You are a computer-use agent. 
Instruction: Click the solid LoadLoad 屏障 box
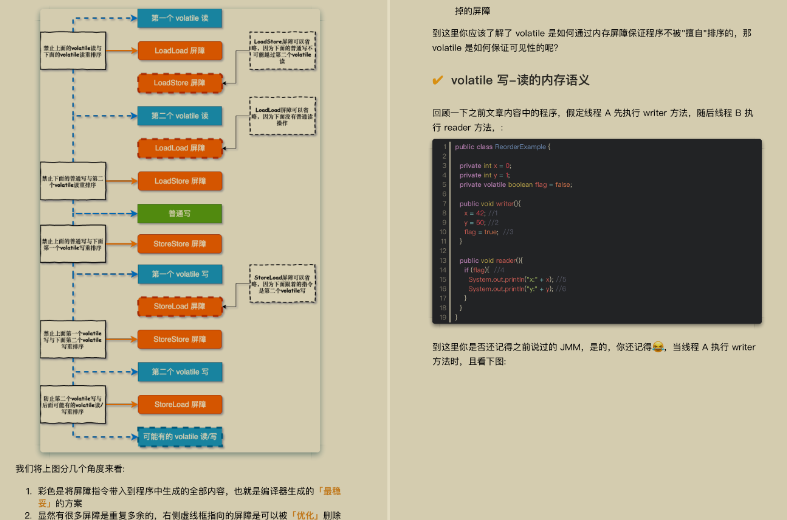(x=179, y=49)
